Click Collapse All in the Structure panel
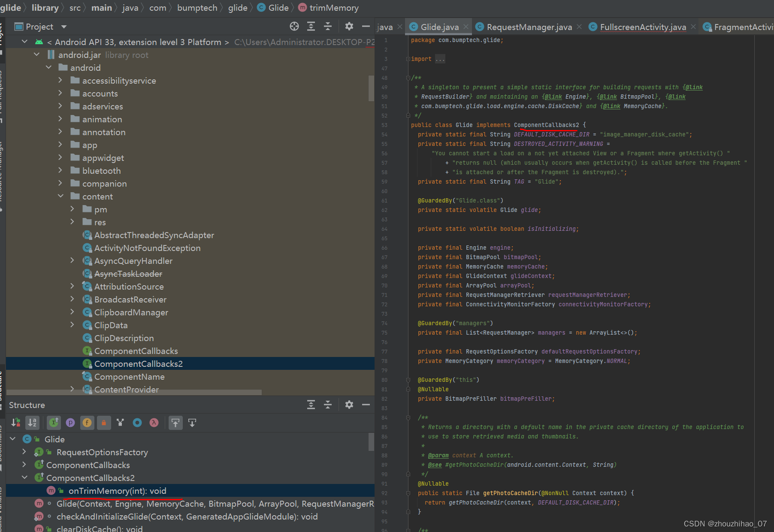Screen dimensions: 774x532 point(328,405)
